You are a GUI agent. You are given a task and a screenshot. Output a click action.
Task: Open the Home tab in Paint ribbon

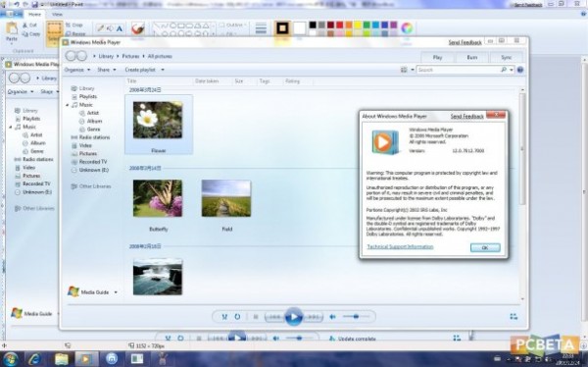[x=34, y=15]
